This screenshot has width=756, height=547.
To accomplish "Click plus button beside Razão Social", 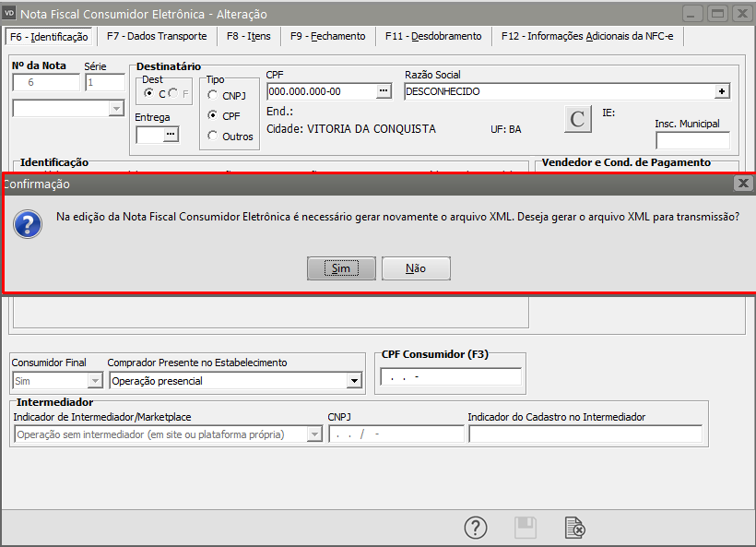I will tap(722, 91).
